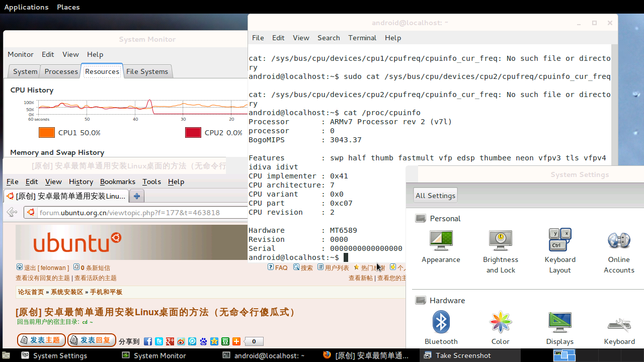The height and width of the screenshot is (362, 644).
Task: Click 退出 logout link
Action: coord(30,268)
